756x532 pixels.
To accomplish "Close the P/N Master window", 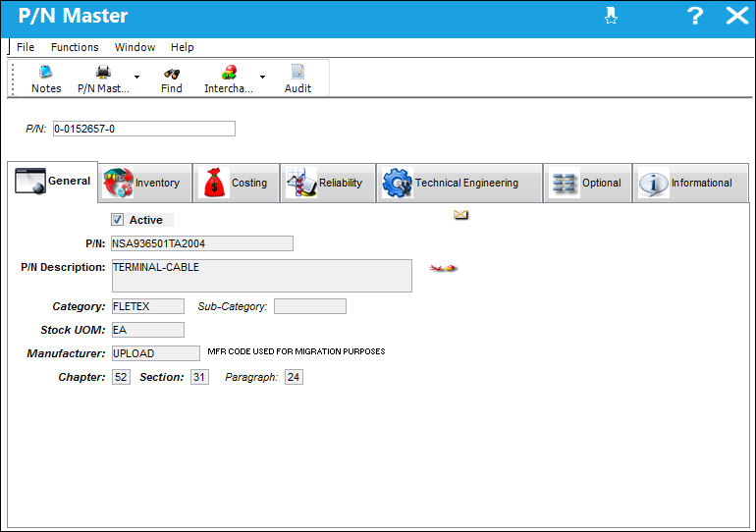I will point(737,16).
